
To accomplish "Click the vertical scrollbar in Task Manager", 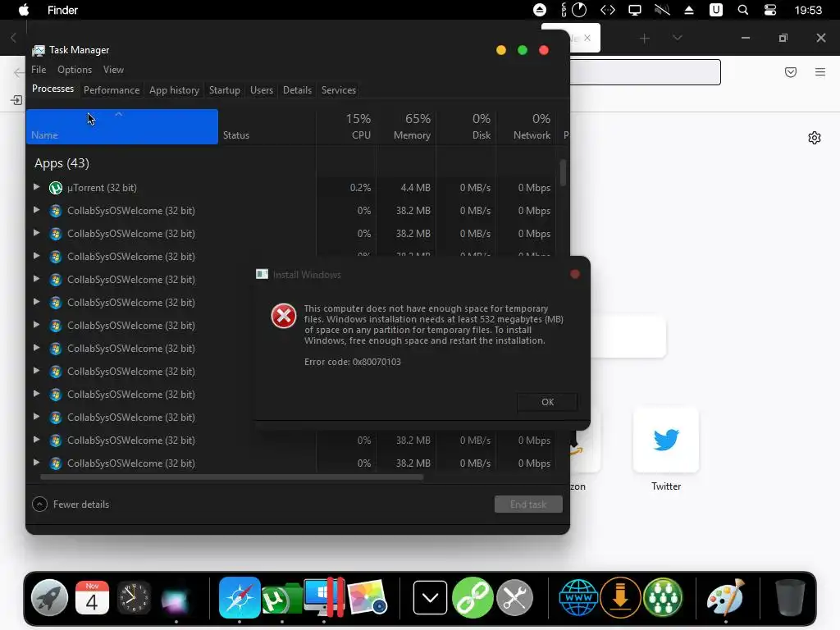I will pos(563,172).
